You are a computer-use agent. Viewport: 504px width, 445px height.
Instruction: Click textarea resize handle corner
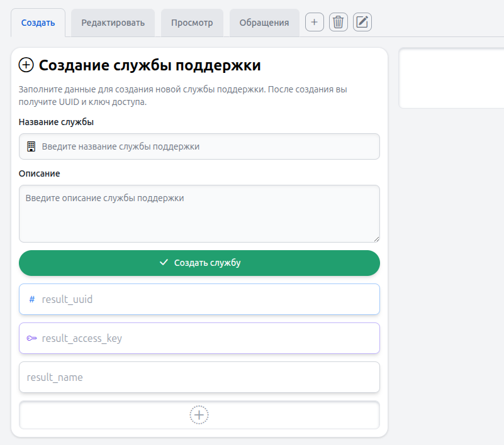tap(377, 239)
